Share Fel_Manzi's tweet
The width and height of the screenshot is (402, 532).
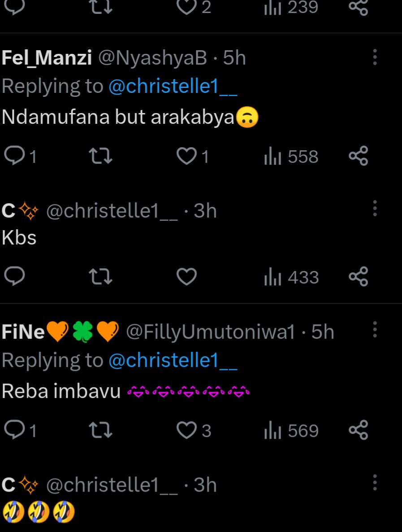pos(358,156)
